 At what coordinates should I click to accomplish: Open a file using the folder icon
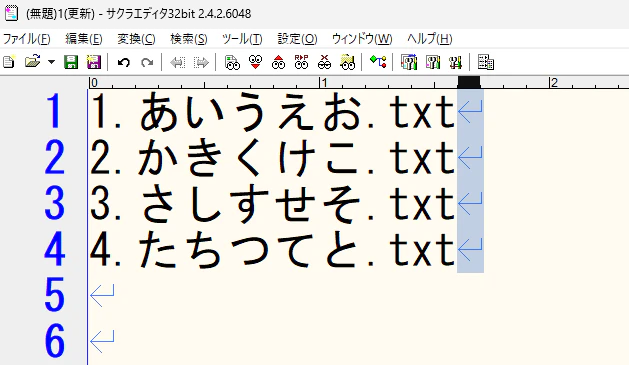click(32, 62)
